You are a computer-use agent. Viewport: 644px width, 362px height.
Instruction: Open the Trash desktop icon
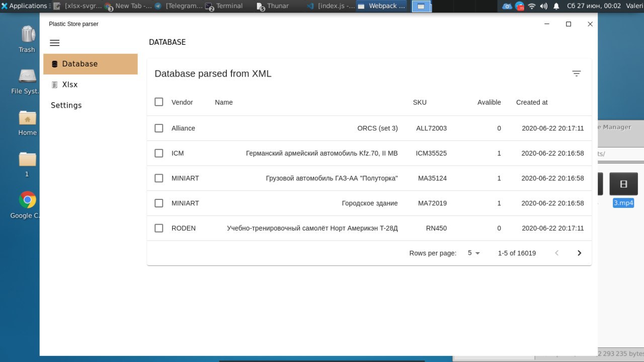pyautogui.click(x=27, y=39)
